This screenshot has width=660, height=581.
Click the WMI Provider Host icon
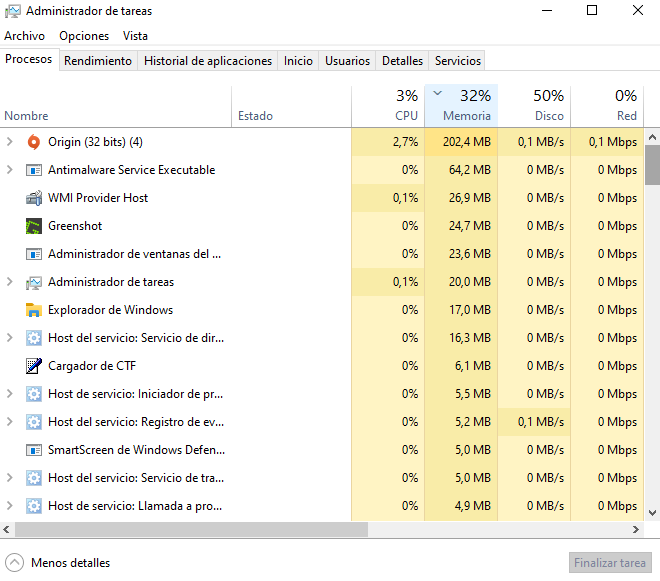click(x=34, y=198)
